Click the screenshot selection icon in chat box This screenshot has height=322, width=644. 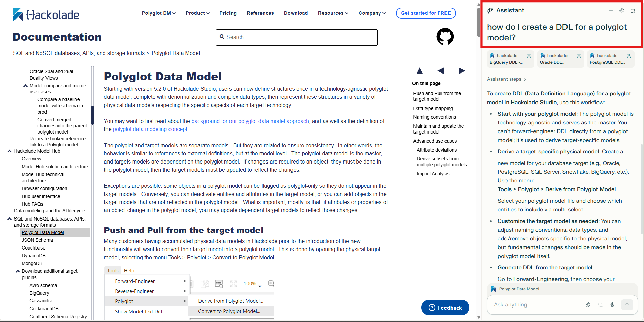point(600,305)
